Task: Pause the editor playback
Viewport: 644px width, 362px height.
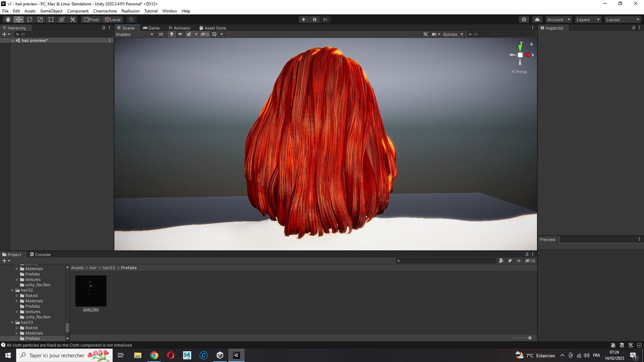Action: (314, 20)
